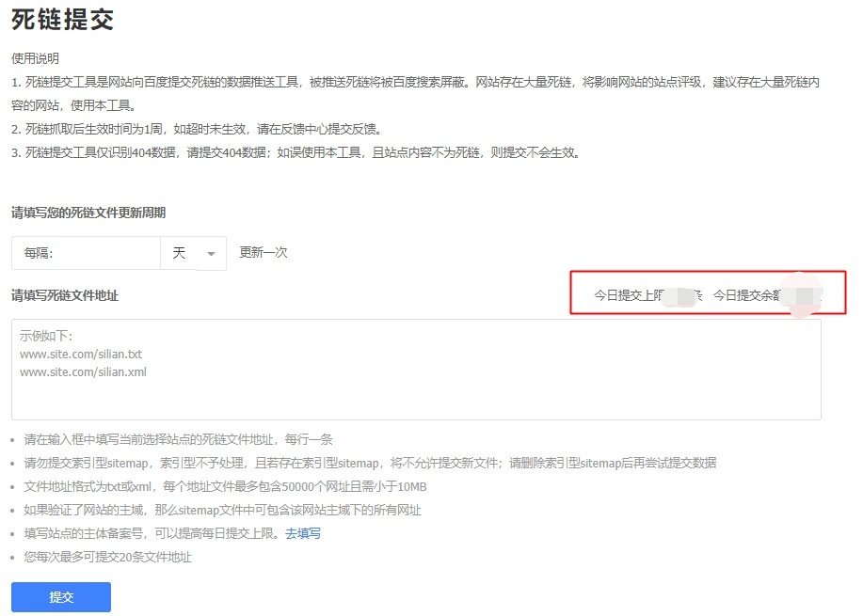Image resolution: width=863 pixels, height=616 pixels.
Task: Open the 去填写 link
Action: coord(303,533)
